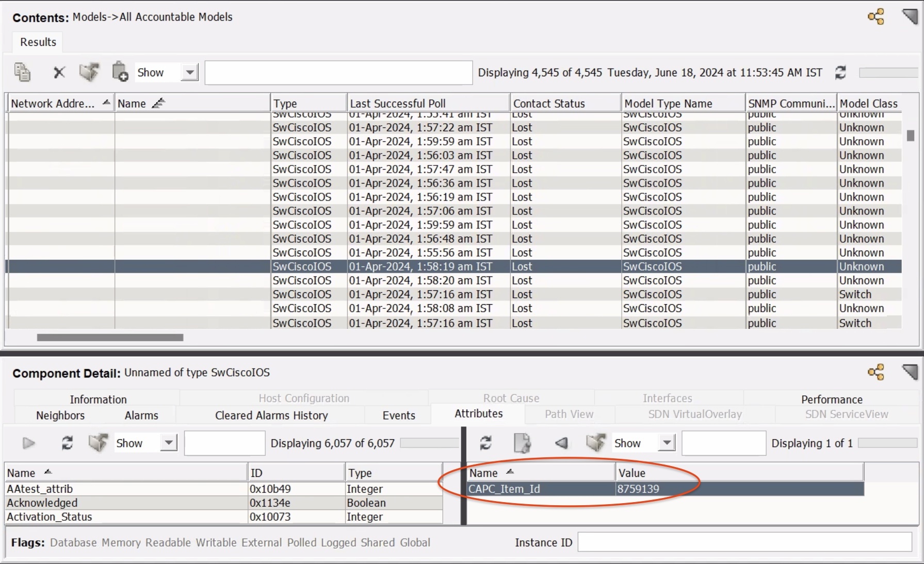
Task: Click the share icon in Contents header
Action: (876, 17)
